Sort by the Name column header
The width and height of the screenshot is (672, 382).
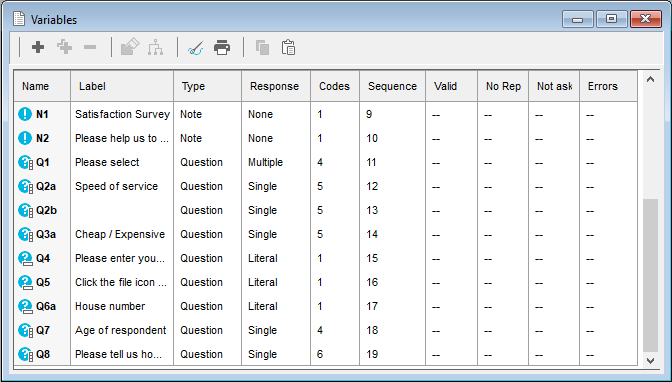42,86
